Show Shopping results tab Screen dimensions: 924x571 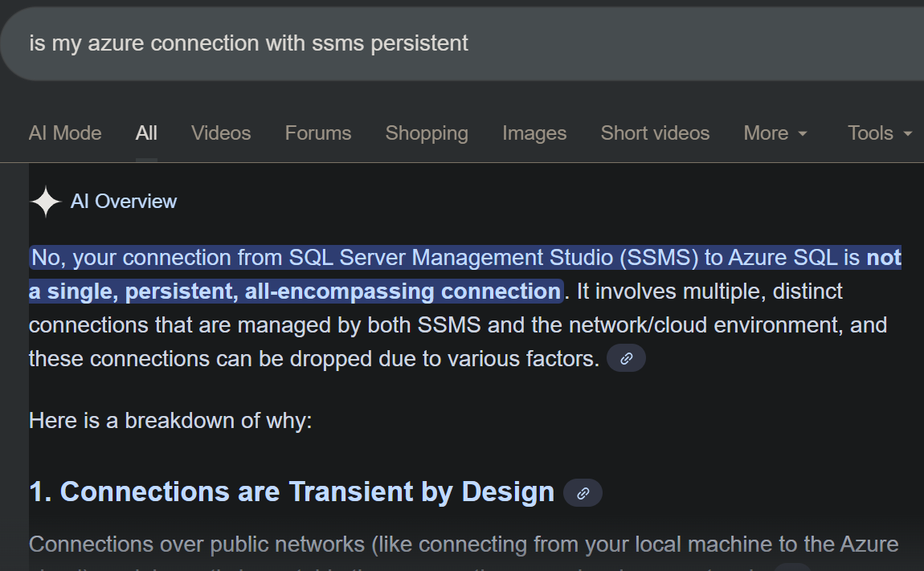[x=427, y=133]
